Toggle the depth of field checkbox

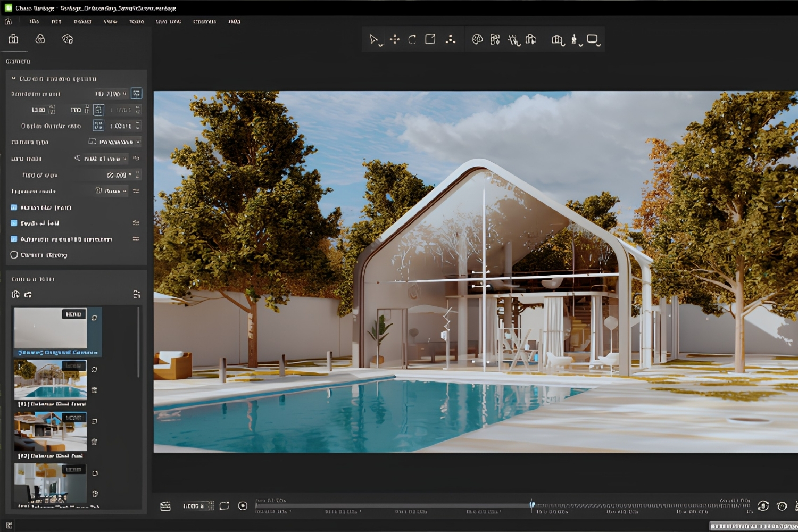click(14, 223)
